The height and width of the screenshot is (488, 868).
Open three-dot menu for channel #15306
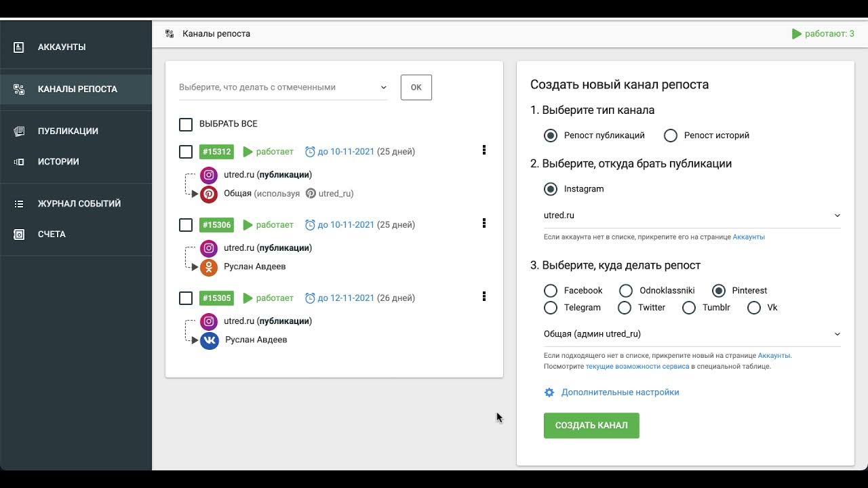click(484, 224)
